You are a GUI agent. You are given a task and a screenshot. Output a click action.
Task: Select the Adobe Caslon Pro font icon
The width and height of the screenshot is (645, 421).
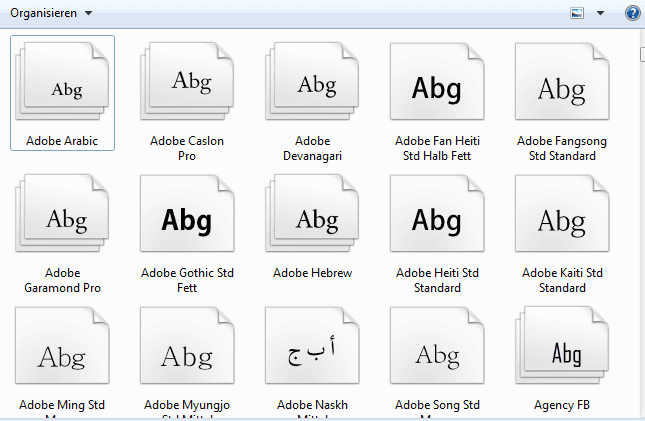click(x=187, y=81)
